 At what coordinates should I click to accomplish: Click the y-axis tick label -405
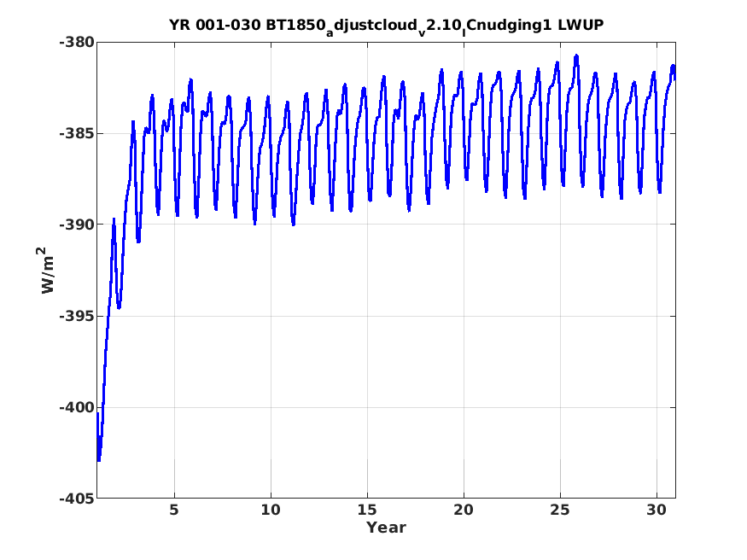pos(76,499)
